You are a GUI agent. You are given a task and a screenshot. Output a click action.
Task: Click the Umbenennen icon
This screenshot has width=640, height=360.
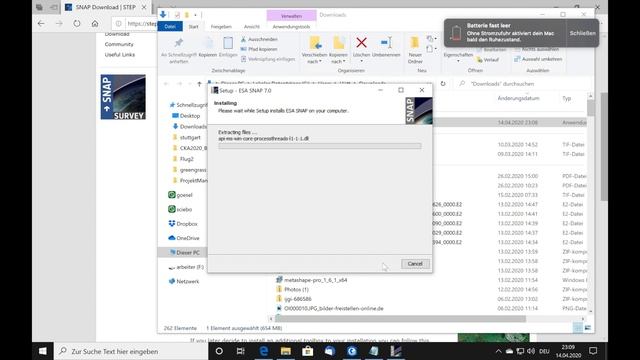[x=386, y=43]
